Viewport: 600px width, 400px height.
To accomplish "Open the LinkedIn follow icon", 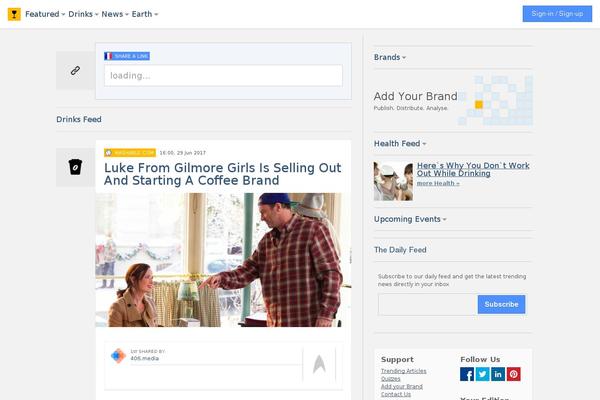I will (498, 374).
